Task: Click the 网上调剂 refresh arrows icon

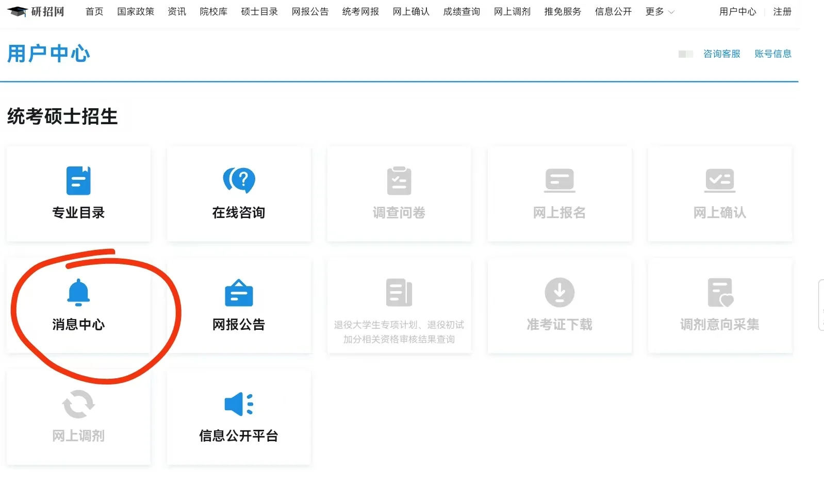Action: click(x=78, y=404)
